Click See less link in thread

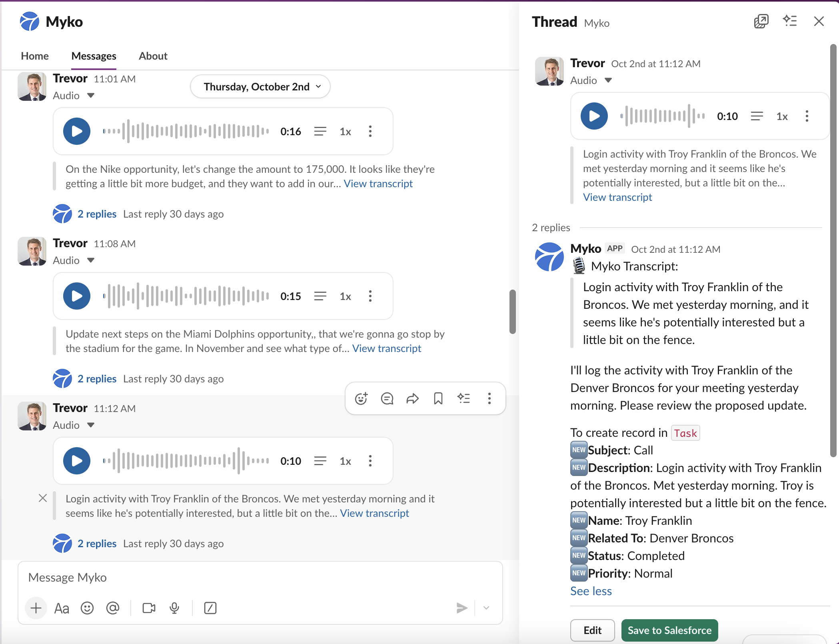[591, 591]
